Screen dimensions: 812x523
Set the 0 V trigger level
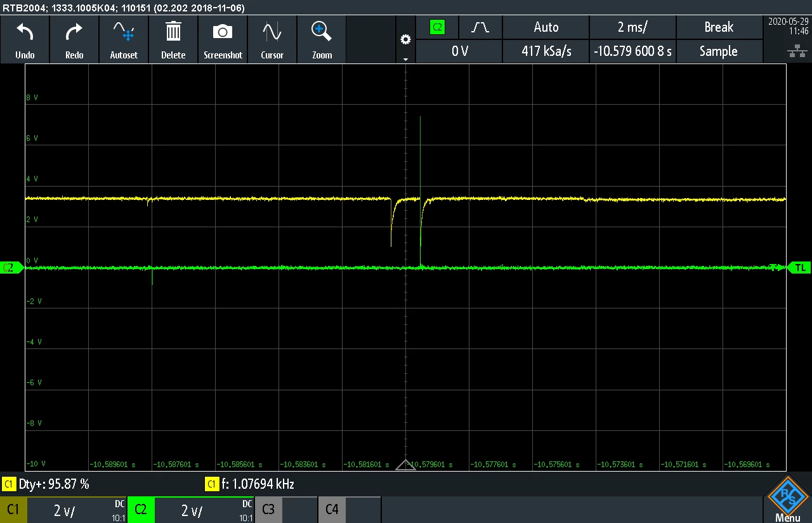click(459, 51)
